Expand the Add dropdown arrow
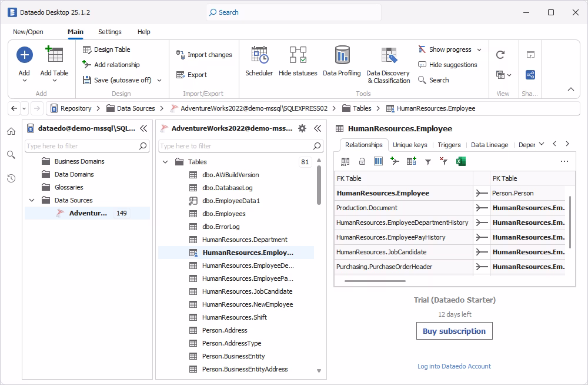The image size is (588, 385). [x=24, y=81]
